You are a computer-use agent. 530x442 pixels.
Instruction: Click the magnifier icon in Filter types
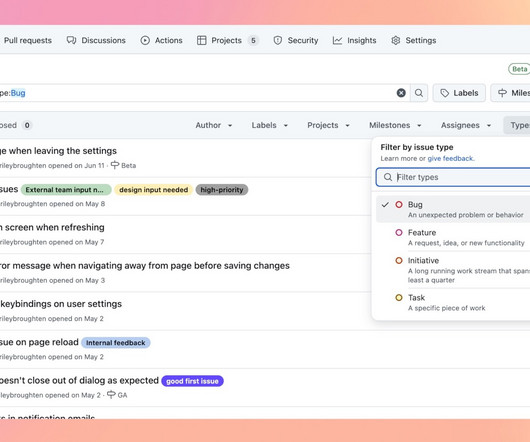(388, 177)
